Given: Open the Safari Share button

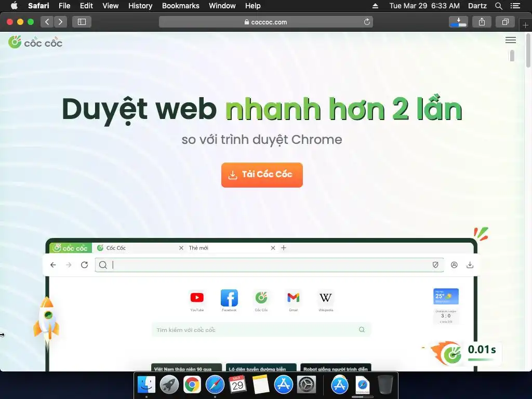Looking at the screenshot, I should pos(482,22).
